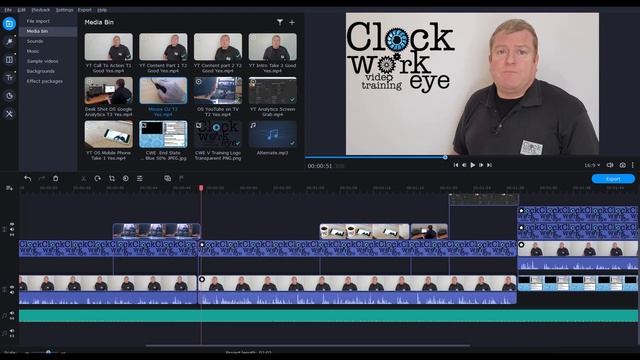Jump to next clip in preview

click(489, 165)
